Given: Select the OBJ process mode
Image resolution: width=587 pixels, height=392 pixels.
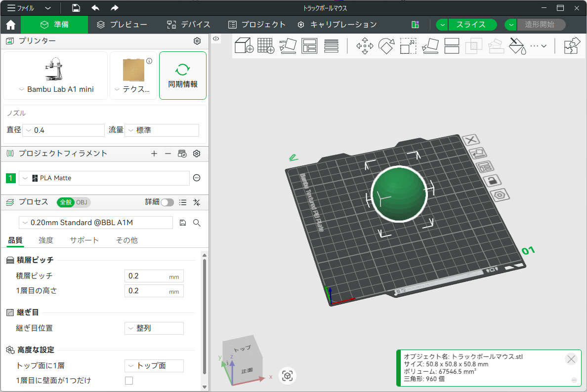Looking at the screenshot, I should pos(82,202).
